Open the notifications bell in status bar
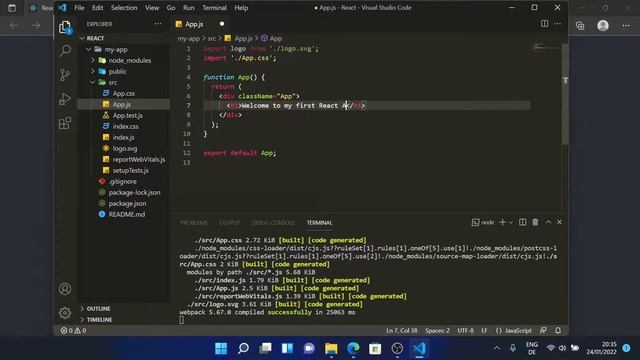 (x=558, y=330)
